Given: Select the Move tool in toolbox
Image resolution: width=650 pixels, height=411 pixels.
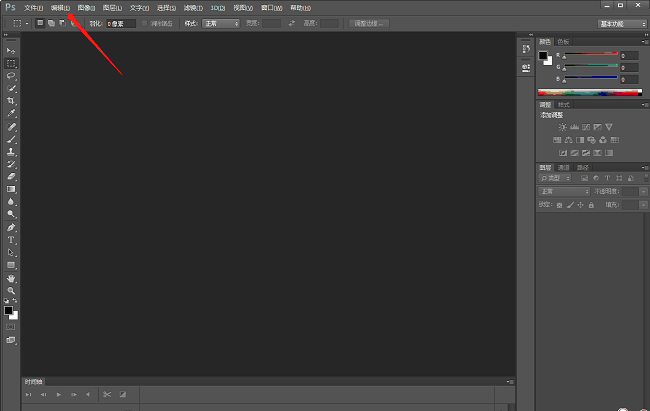Looking at the screenshot, I should [x=11, y=49].
